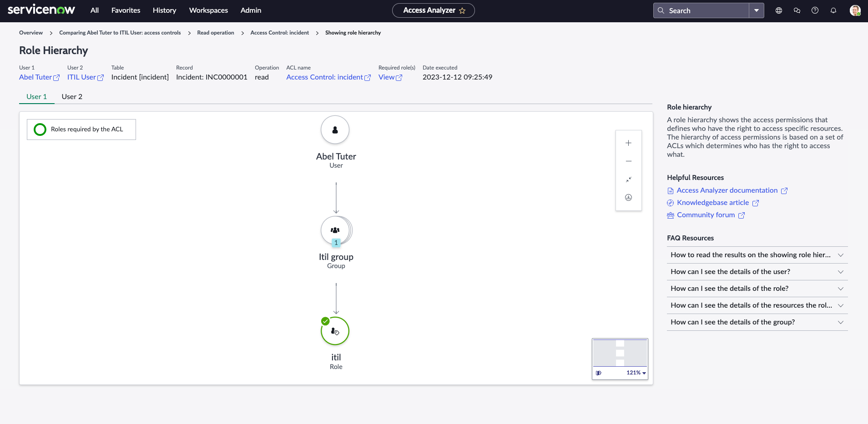Open the 121% zoom level dropdown
The height and width of the screenshot is (424, 868).
(636, 373)
